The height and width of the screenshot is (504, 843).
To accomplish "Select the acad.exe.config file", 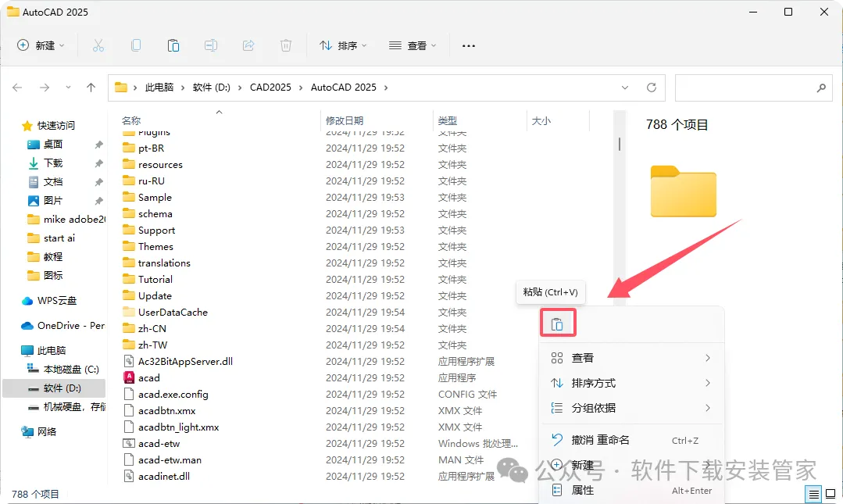I will pyautogui.click(x=173, y=395).
